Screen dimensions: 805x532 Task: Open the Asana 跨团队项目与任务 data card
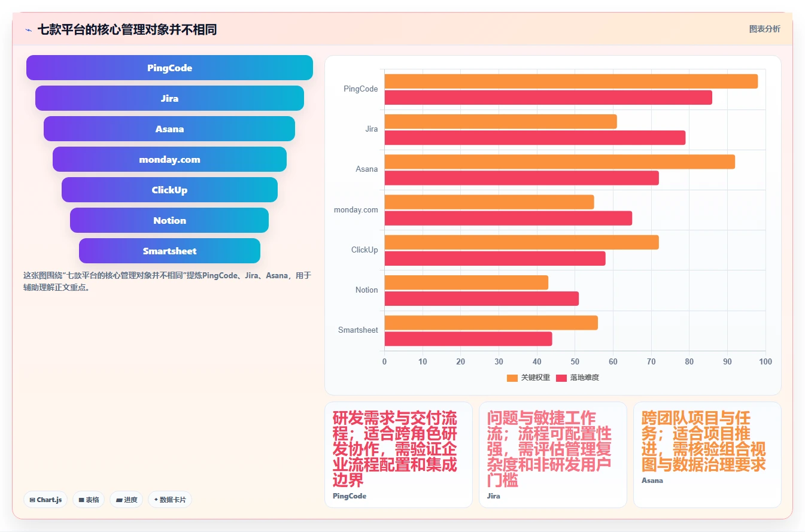pos(707,455)
